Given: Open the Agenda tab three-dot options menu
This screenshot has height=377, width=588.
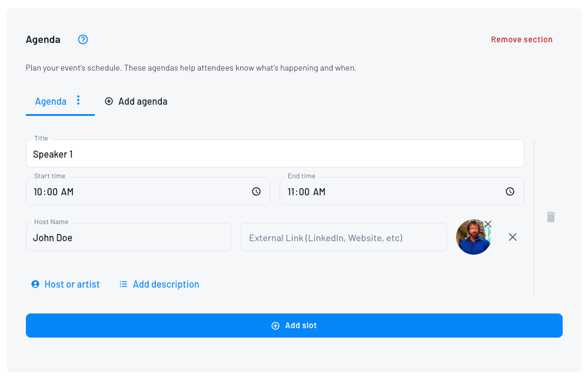Looking at the screenshot, I should click(x=78, y=101).
